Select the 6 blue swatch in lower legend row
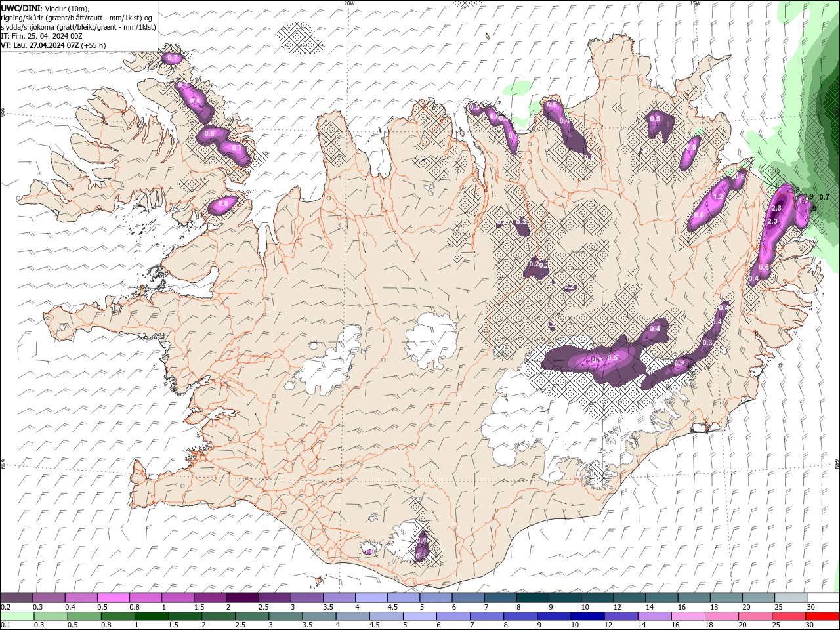Image resolution: width=840 pixels, height=630 pixels. tap(453, 616)
